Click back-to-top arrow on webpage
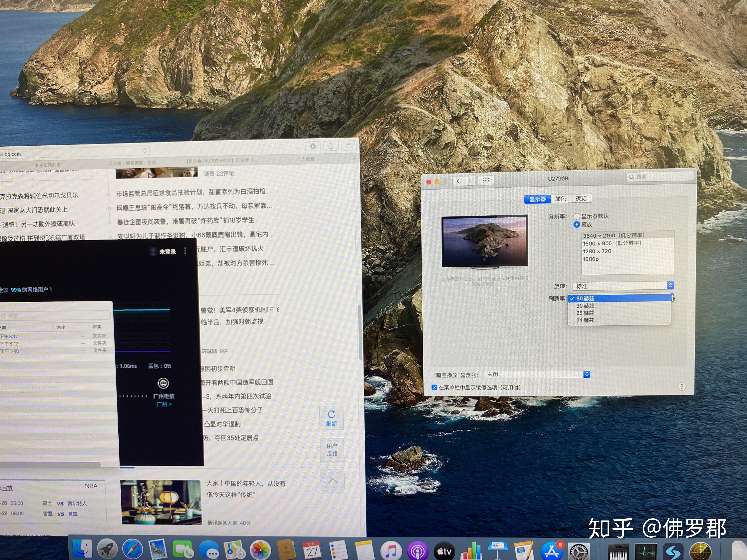Viewport: 747px width, 560px height. tap(333, 481)
